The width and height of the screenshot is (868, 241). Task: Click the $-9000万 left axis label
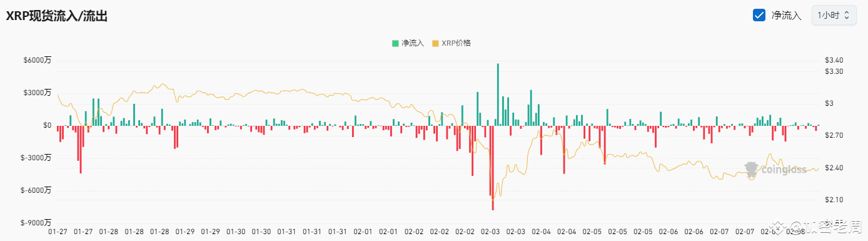(x=36, y=222)
